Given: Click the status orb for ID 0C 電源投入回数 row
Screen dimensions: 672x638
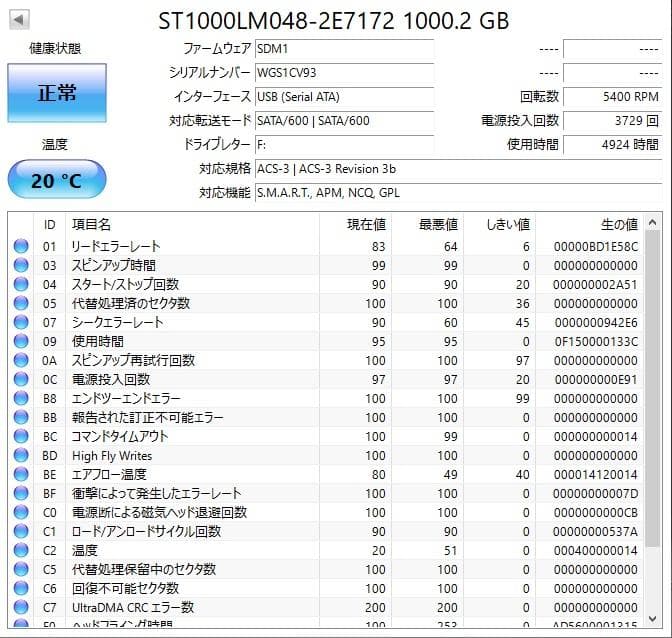Looking at the screenshot, I should click(x=21, y=379).
